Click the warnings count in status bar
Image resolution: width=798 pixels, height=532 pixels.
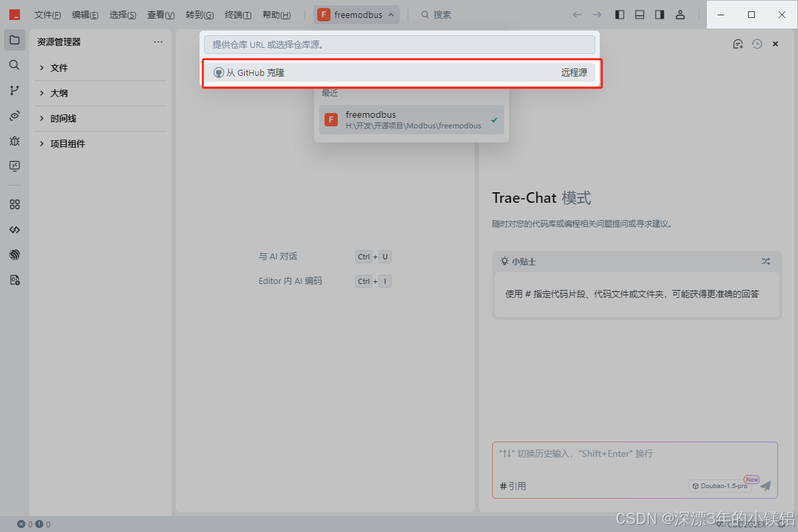(43, 524)
